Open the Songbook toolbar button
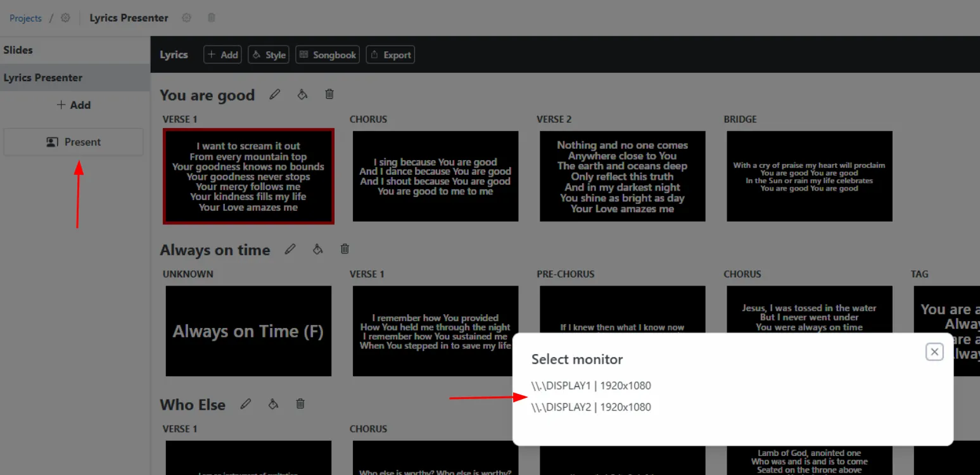Viewport: 980px width, 475px height. (328, 55)
